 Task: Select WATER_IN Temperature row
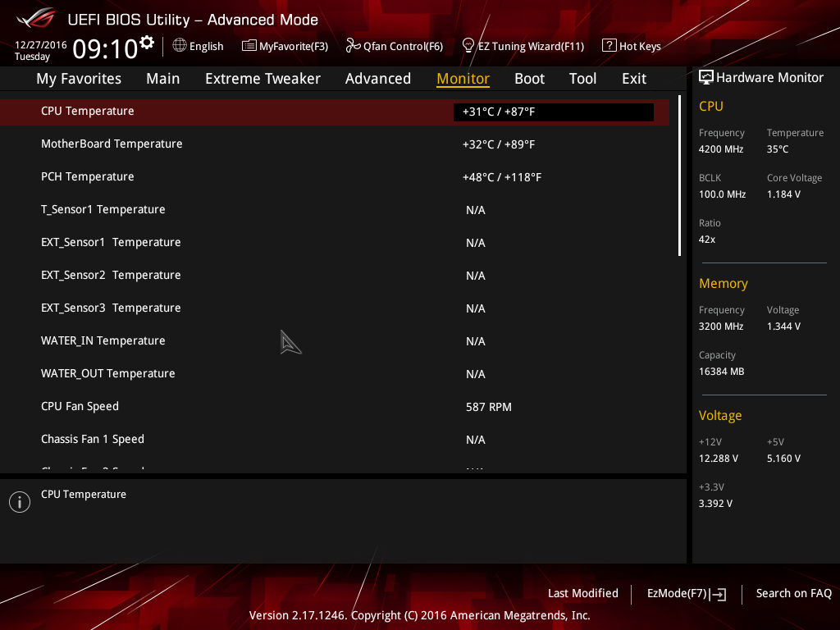[335, 340]
